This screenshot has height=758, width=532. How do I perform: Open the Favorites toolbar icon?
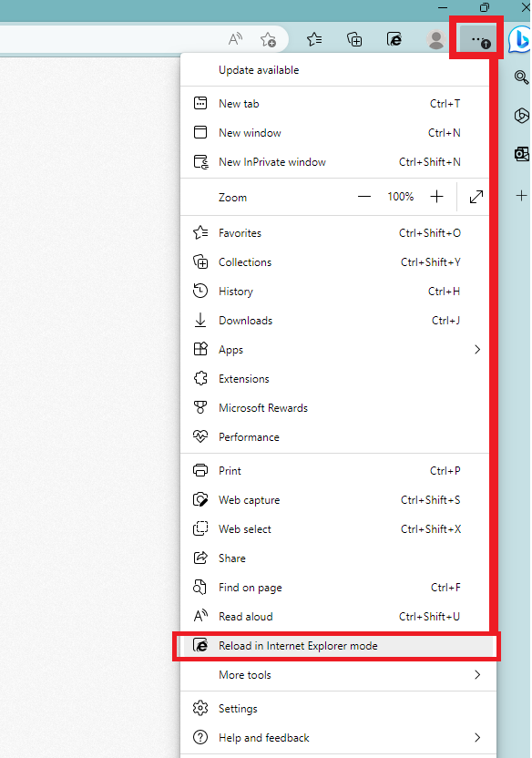314,39
